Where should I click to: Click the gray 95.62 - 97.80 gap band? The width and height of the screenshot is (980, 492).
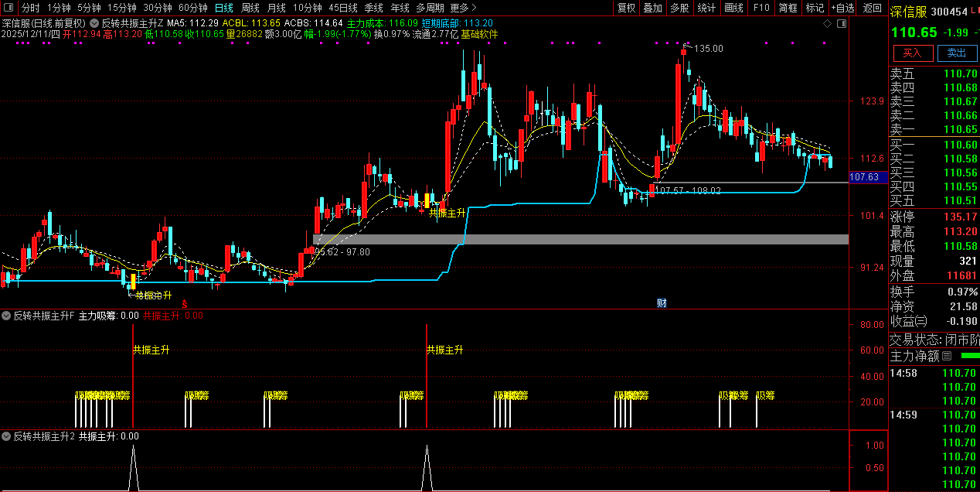point(580,239)
